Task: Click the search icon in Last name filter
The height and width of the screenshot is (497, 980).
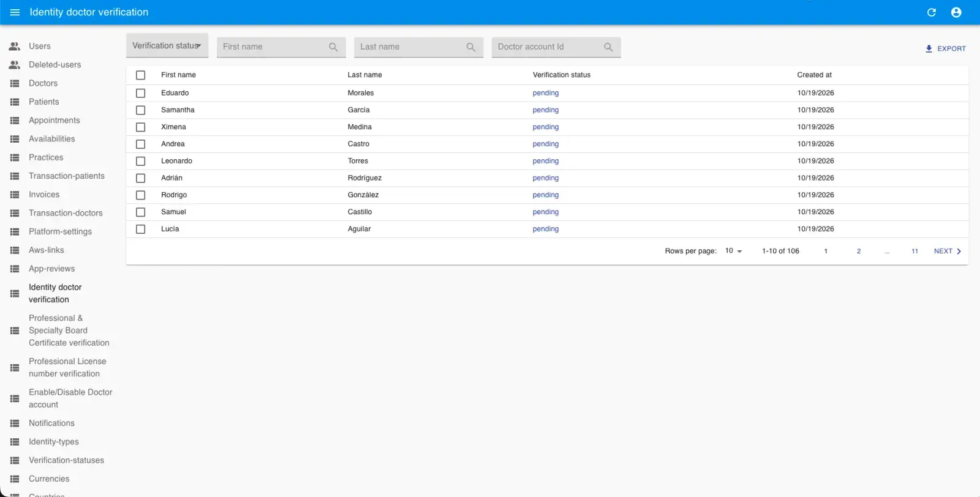Action: 470,47
